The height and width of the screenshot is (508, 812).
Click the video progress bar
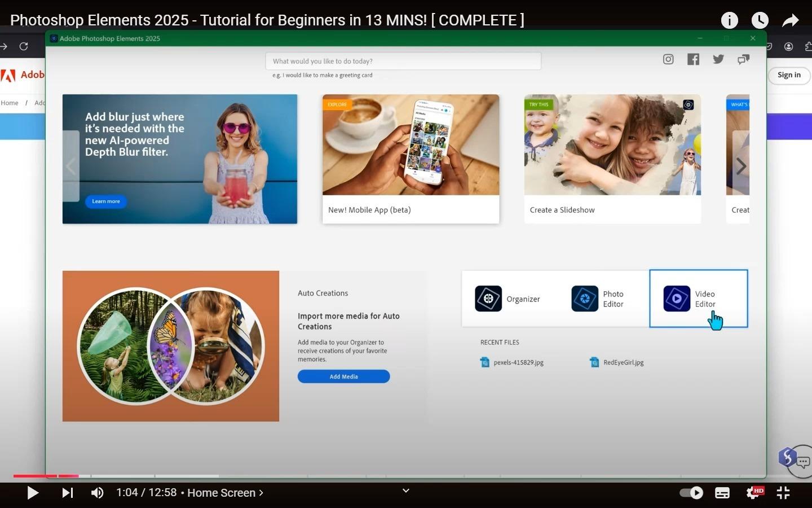[406, 476]
